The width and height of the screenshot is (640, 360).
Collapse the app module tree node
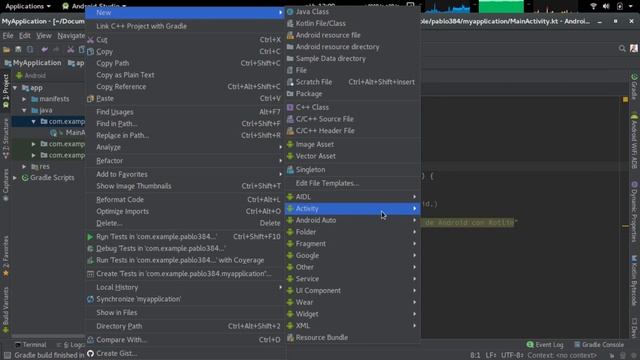pos(15,88)
